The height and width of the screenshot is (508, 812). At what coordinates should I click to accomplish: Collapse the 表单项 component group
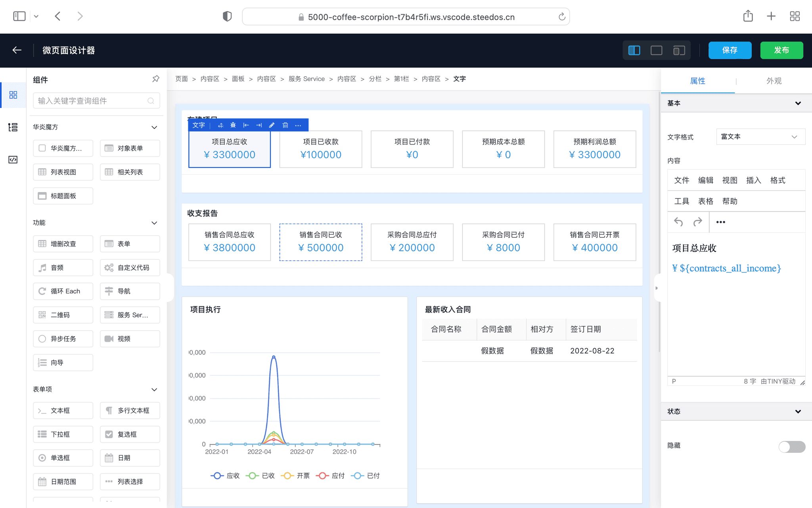[155, 389]
